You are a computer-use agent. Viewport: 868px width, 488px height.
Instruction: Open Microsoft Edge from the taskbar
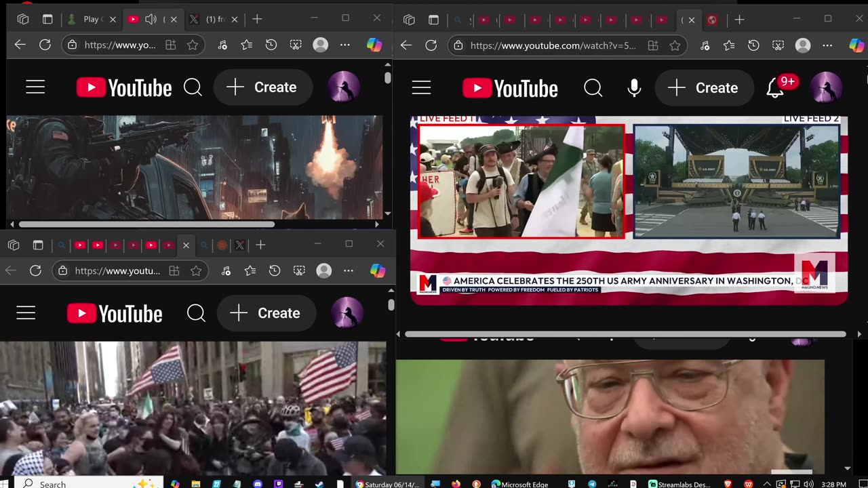520,484
